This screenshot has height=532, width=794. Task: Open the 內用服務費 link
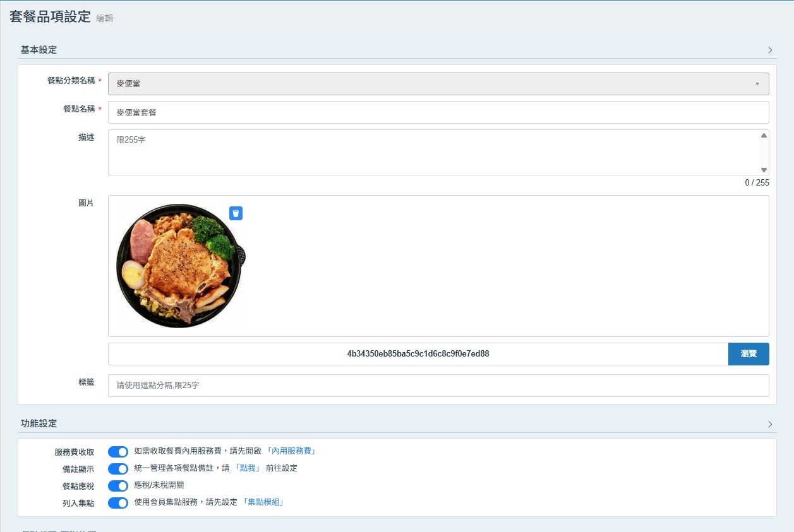tap(291, 451)
